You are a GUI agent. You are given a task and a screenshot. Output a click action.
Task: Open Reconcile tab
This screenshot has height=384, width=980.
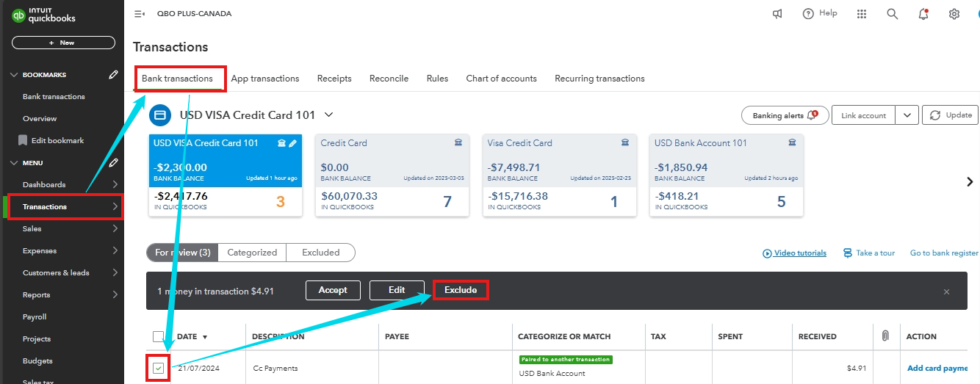(x=389, y=79)
